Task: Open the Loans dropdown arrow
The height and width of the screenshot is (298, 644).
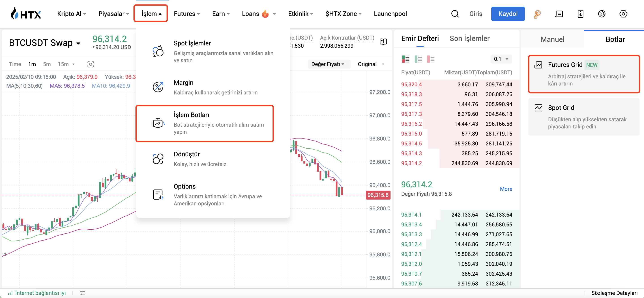Action: (274, 14)
